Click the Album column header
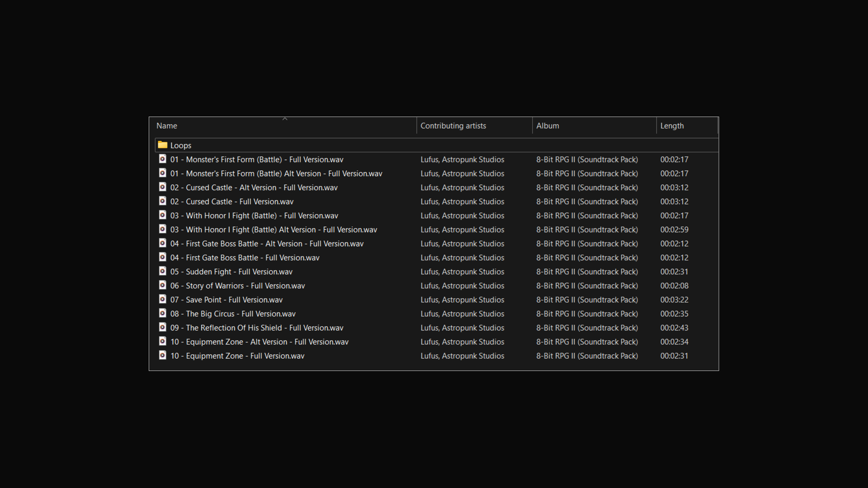Screen dimensions: 868x488 547,126
